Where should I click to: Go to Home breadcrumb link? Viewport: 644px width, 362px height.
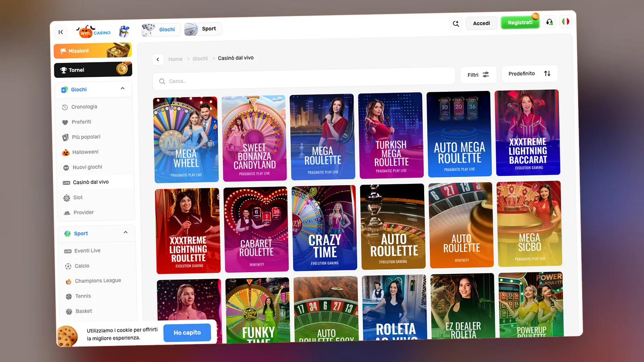(175, 59)
